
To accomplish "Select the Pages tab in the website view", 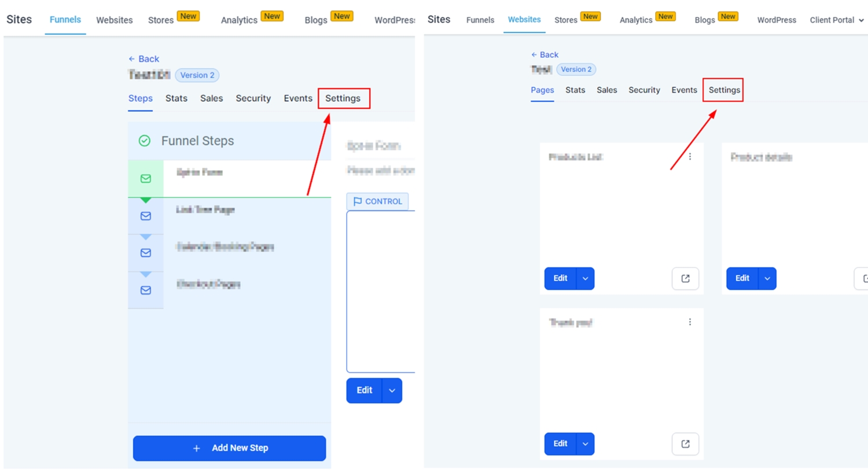I will 542,90.
